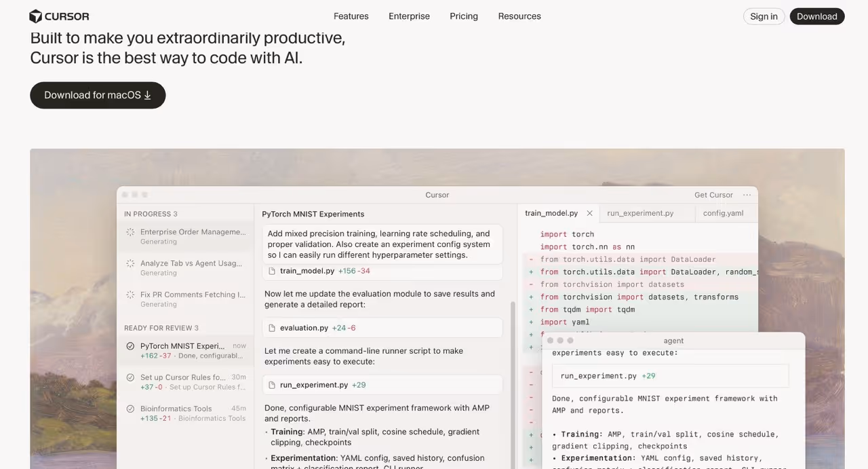The height and width of the screenshot is (469, 868).
Task: Close the train_model.py tab
Action: (589, 213)
